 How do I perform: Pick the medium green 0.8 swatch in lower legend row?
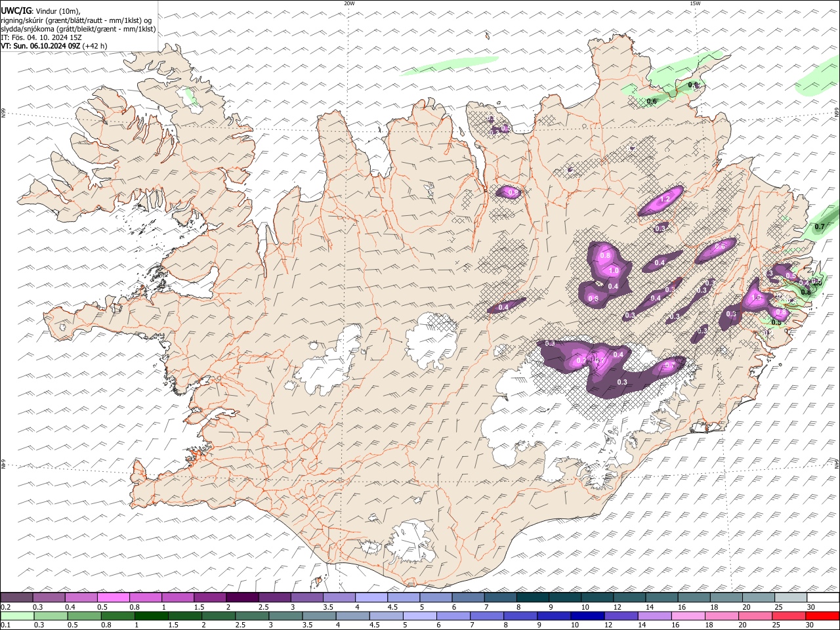(x=117, y=616)
